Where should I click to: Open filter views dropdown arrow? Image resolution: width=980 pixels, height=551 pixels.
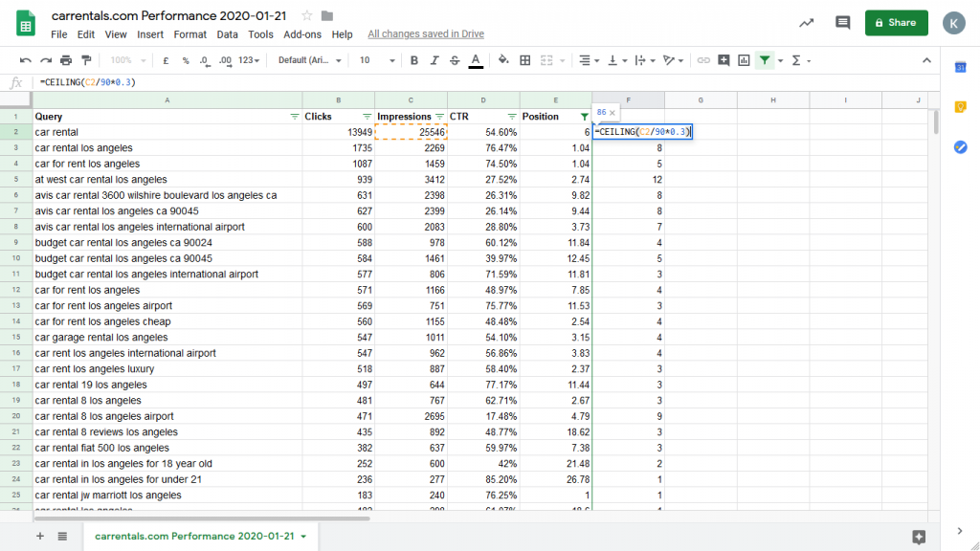tap(780, 60)
